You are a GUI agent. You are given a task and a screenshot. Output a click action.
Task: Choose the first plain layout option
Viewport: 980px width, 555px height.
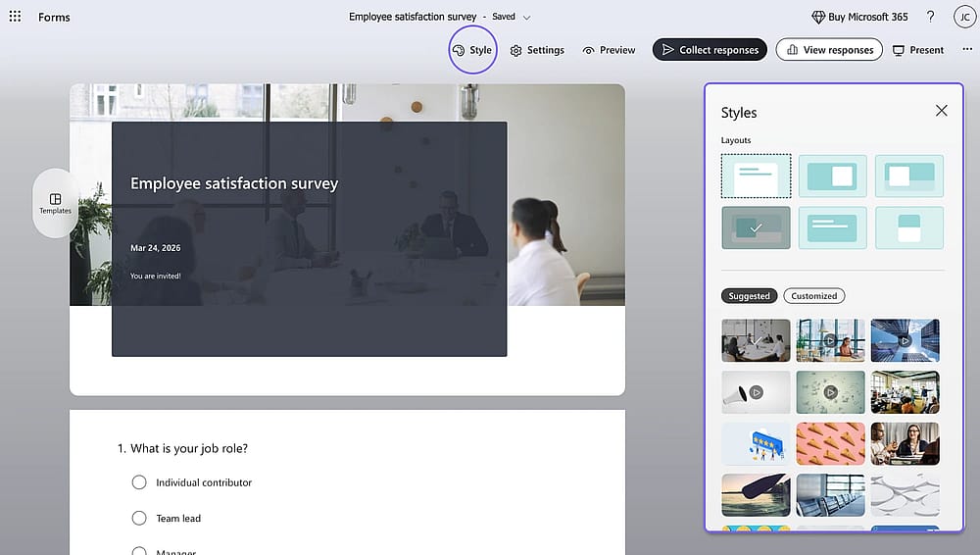point(756,176)
